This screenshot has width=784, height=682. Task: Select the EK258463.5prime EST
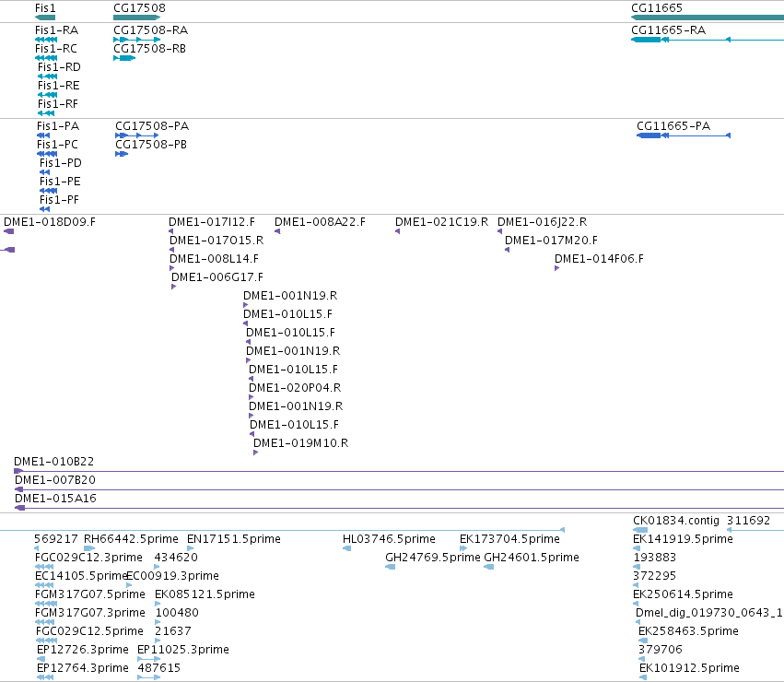(688, 632)
